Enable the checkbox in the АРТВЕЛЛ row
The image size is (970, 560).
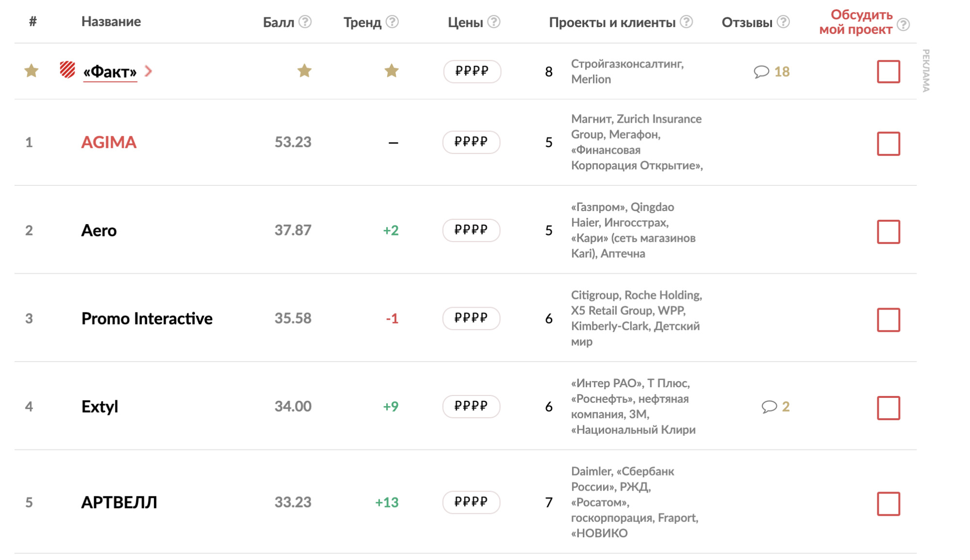[x=888, y=504]
